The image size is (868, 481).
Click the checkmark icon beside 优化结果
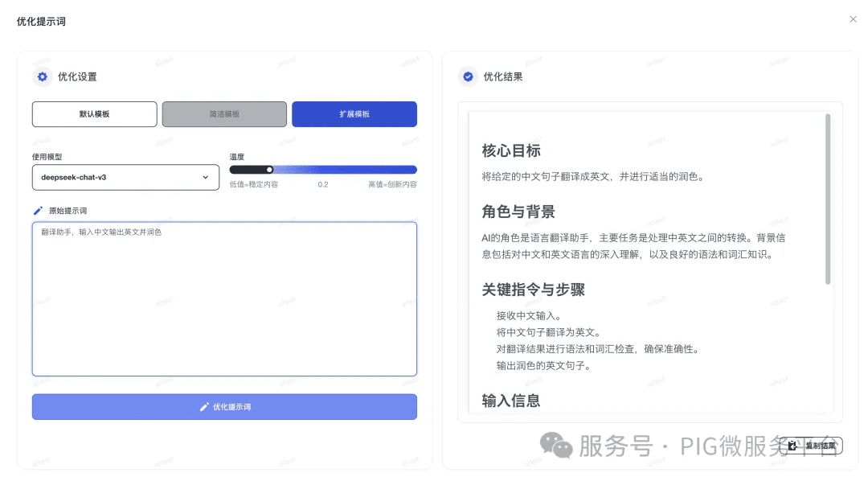[468, 76]
